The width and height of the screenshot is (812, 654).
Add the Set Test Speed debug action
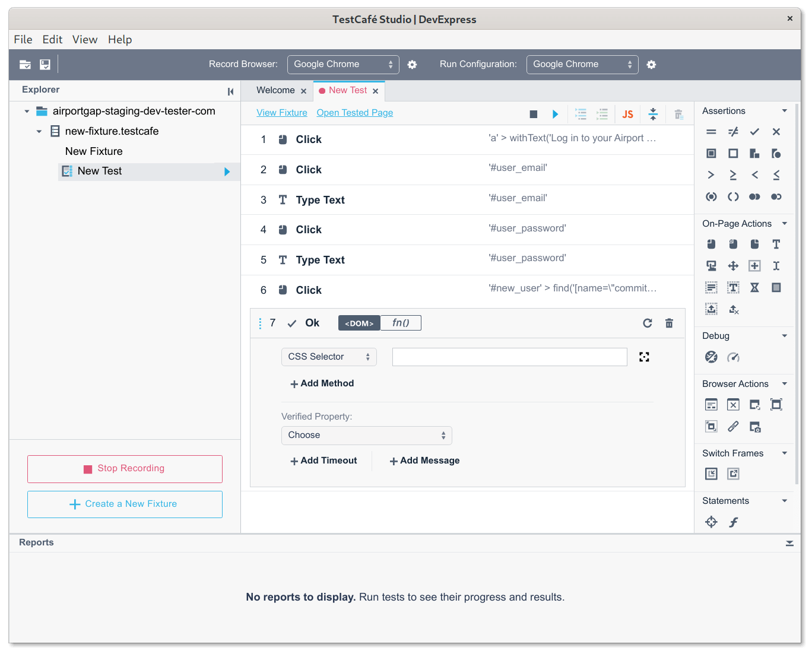pos(733,357)
